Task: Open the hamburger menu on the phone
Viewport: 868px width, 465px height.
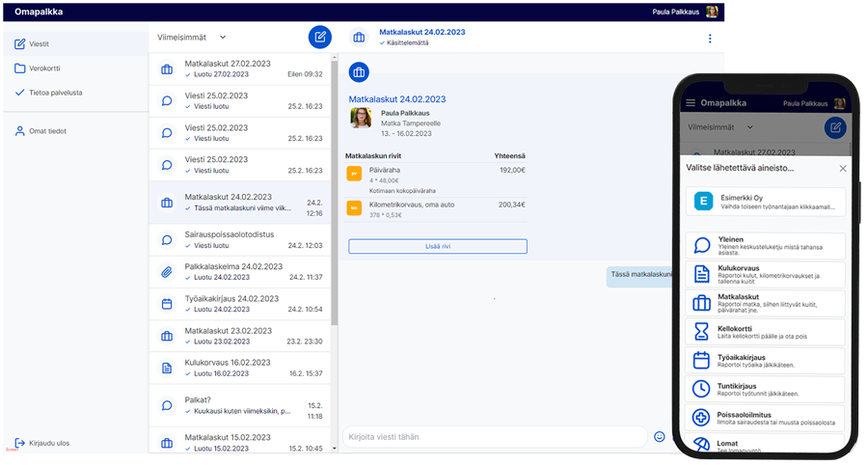Action: point(691,103)
